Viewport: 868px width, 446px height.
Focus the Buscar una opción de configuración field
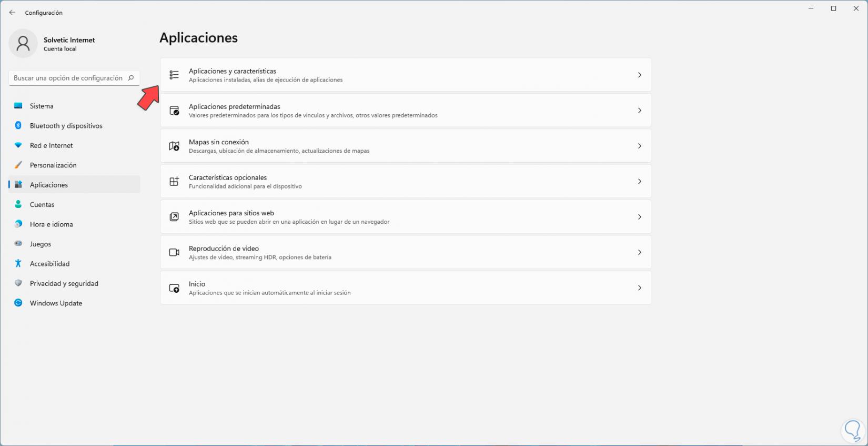pyautogui.click(x=68, y=78)
